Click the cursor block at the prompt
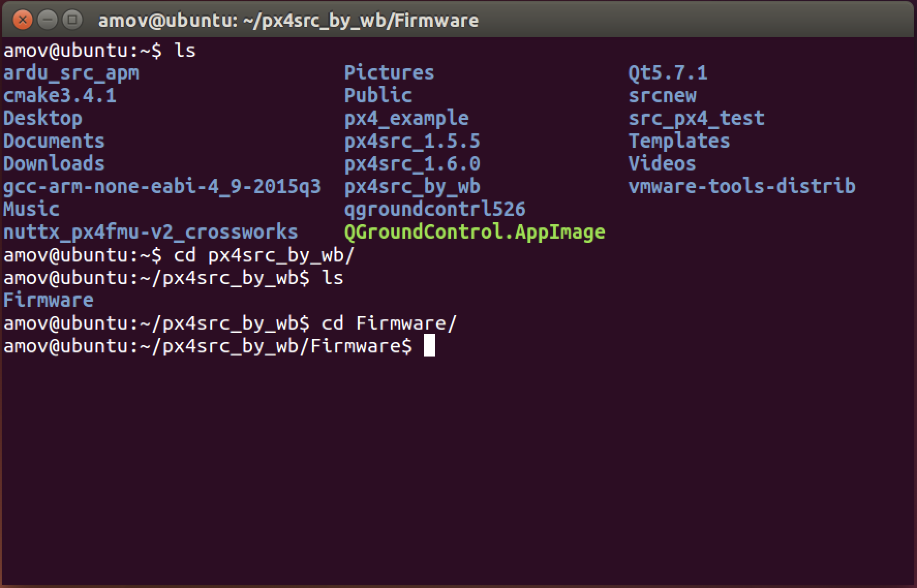Image resolution: width=917 pixels, height=588 pixels. pos(429,346)
